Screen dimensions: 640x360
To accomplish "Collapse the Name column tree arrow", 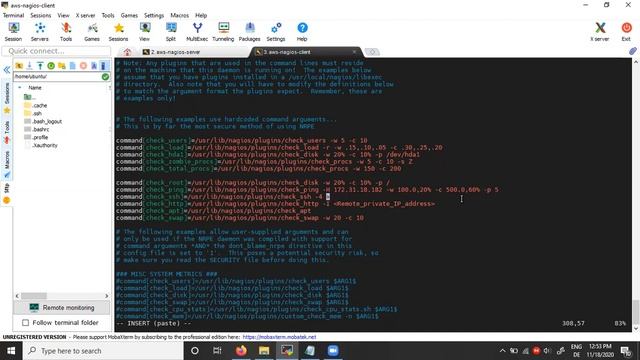I will 19,88.
